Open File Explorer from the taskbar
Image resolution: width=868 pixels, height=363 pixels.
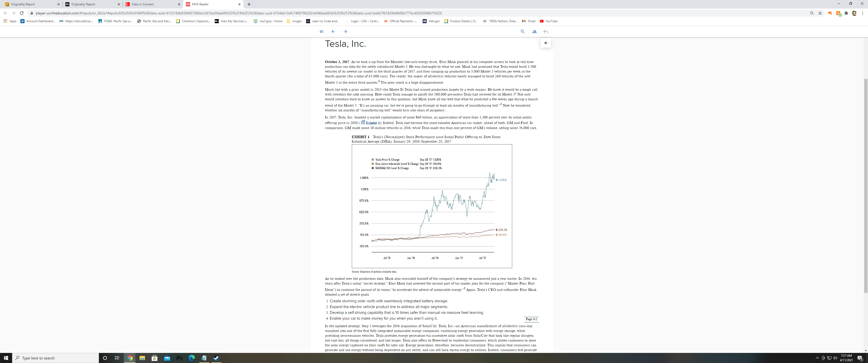142,358
